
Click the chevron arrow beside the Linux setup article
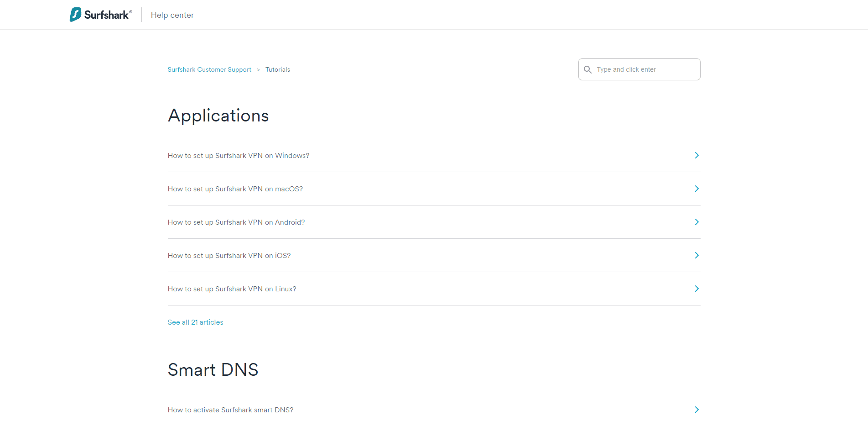[x=696, y=289]
